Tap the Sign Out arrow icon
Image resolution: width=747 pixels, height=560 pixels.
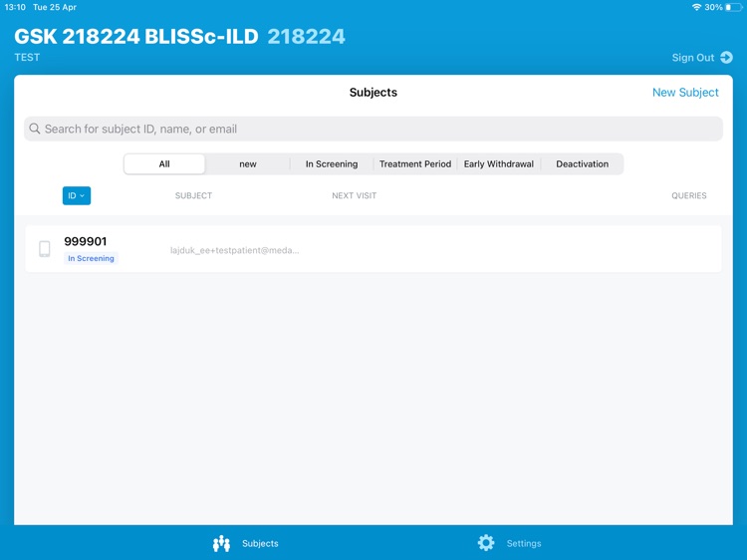pos(726,58)
